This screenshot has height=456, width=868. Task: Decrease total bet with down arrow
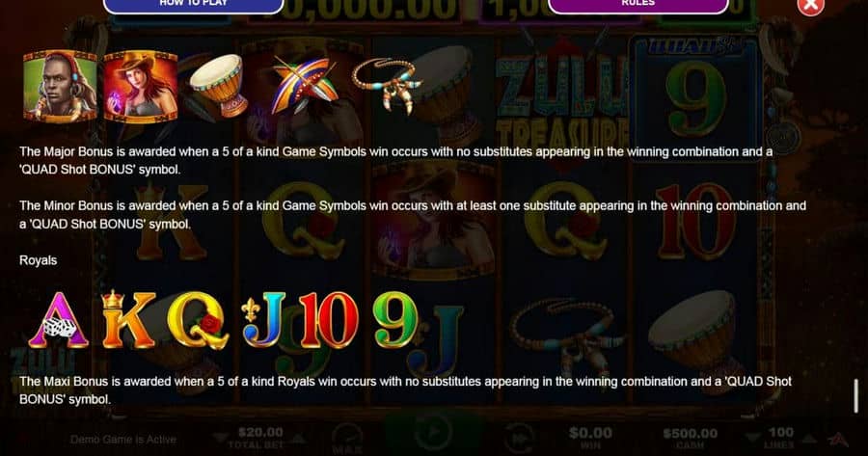pos(220,439)
